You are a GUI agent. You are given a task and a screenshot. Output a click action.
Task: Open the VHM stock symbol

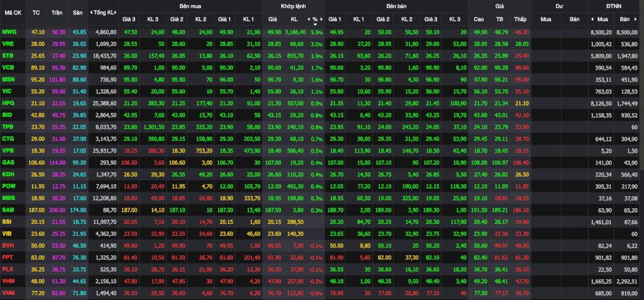pyautogui.click(x=8, y=281)
